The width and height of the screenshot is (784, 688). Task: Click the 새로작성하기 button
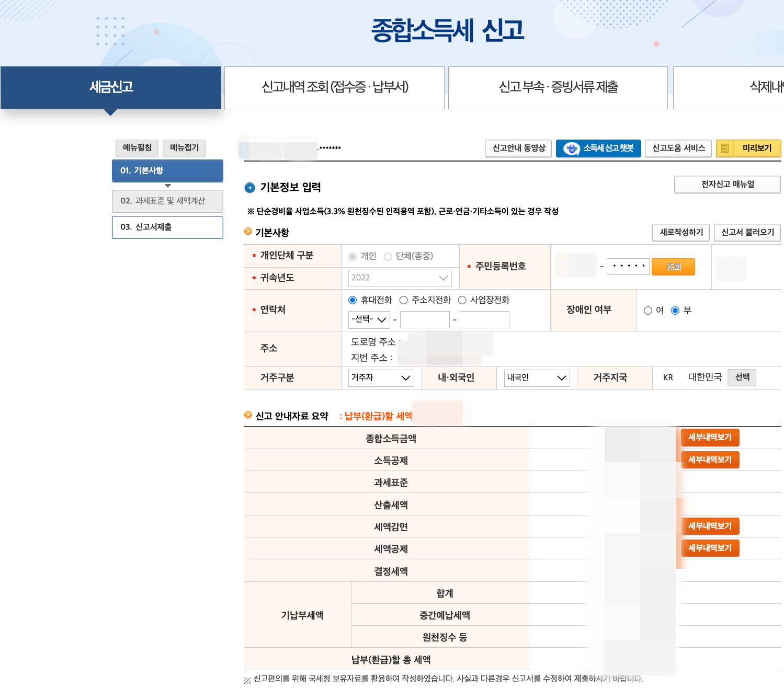tap(680, 233)
